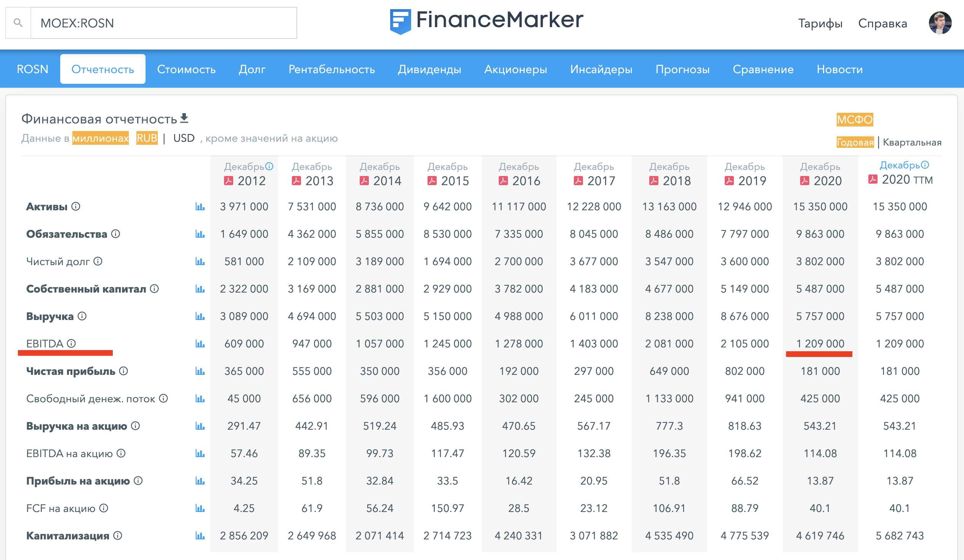The height and width of the screenshot is (560, 964).
Task: Download financial statements via the download icon
Action: (x=184, y=118)
